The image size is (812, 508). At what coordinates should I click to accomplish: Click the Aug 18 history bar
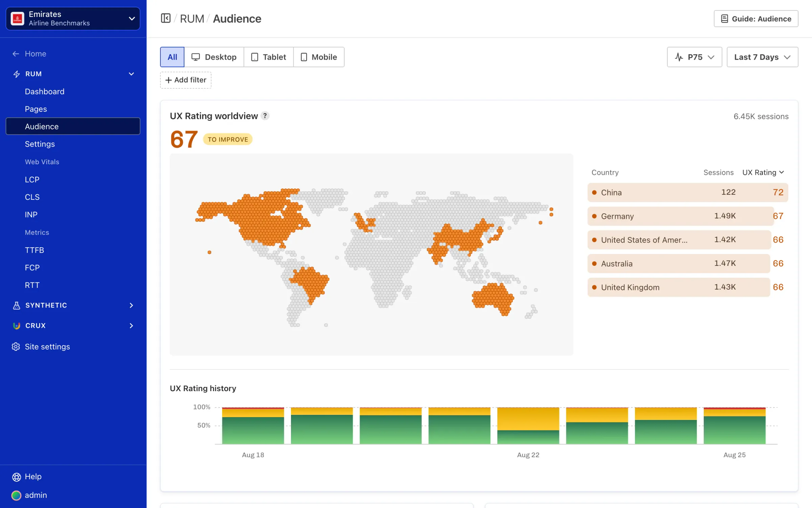click(x=253, y=426)
